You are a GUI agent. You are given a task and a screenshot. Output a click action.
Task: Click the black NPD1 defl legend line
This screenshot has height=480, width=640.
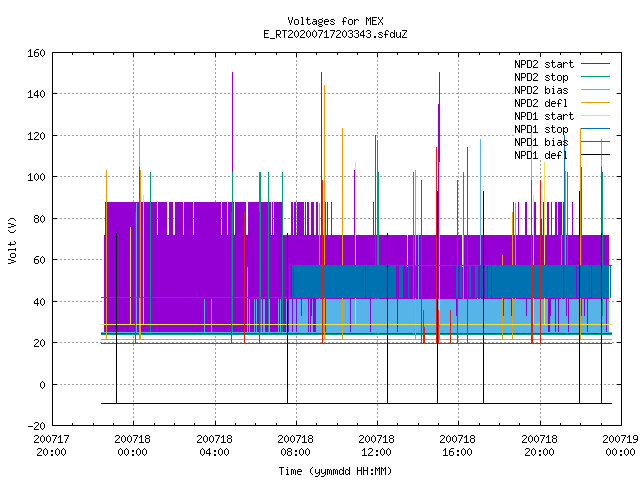595,155
